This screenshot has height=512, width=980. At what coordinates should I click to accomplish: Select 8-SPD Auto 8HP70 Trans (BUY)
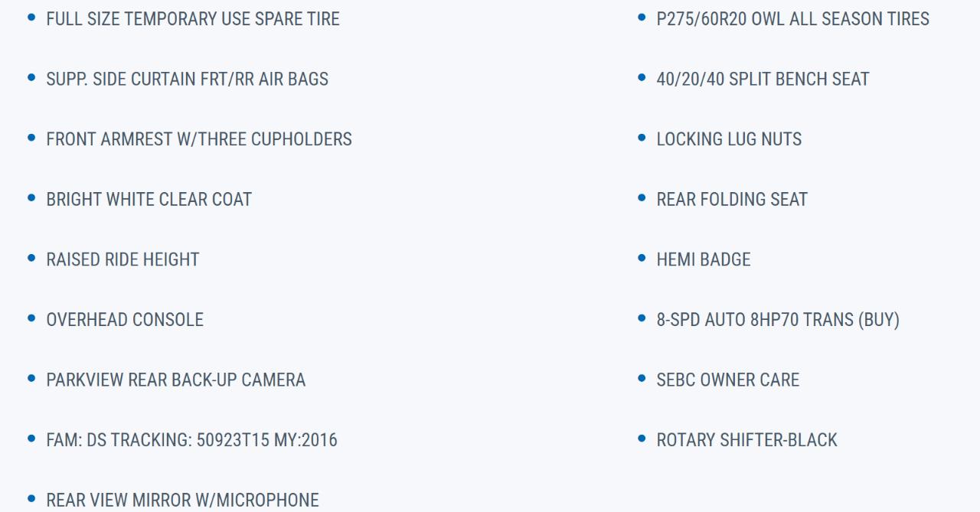778,320
